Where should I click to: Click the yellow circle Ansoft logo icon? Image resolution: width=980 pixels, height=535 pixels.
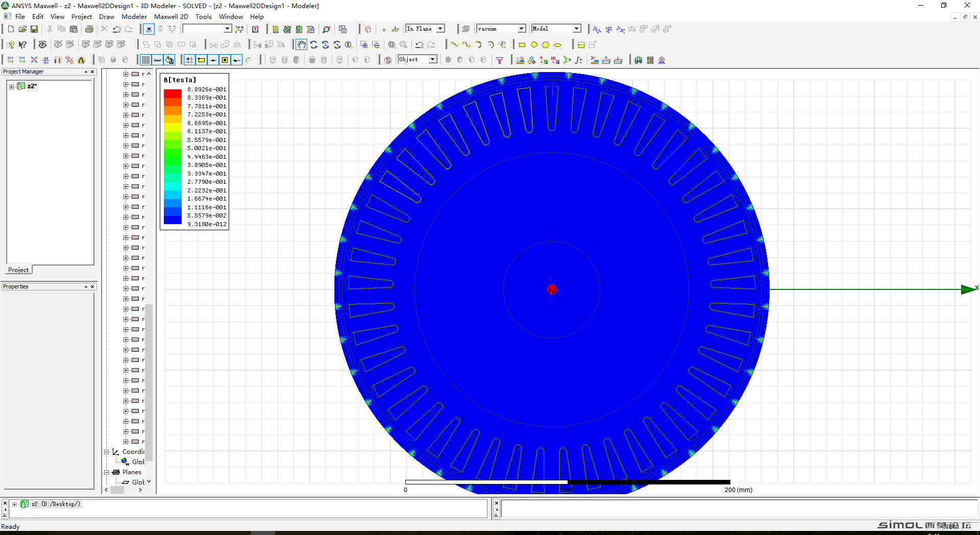[x=81, y=60]
